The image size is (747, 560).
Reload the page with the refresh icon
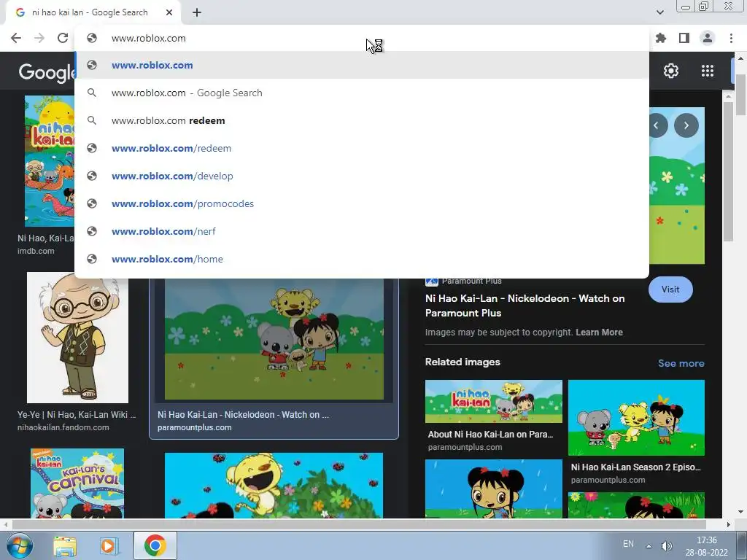63,38
